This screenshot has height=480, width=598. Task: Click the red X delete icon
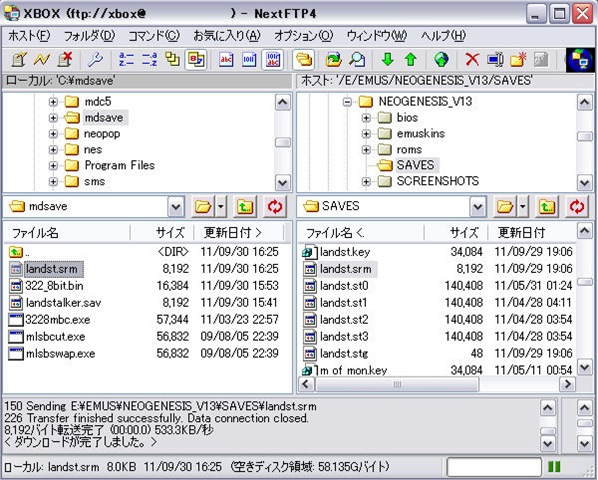tap(472, 59)
